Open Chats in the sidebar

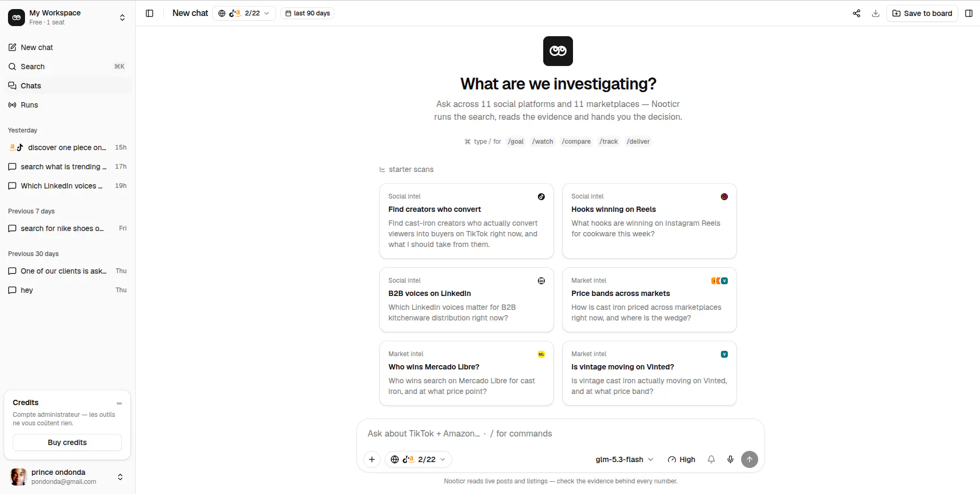[x=68, y=86]
